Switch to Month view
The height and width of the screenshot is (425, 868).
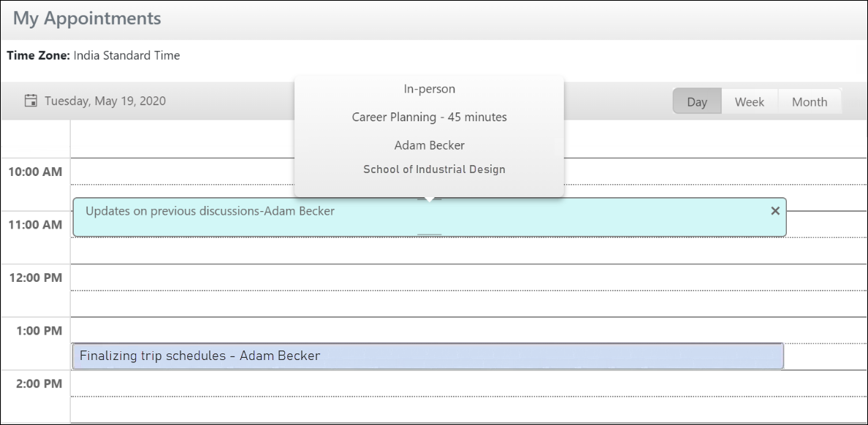pyautogui.click(x=809, y=102)
